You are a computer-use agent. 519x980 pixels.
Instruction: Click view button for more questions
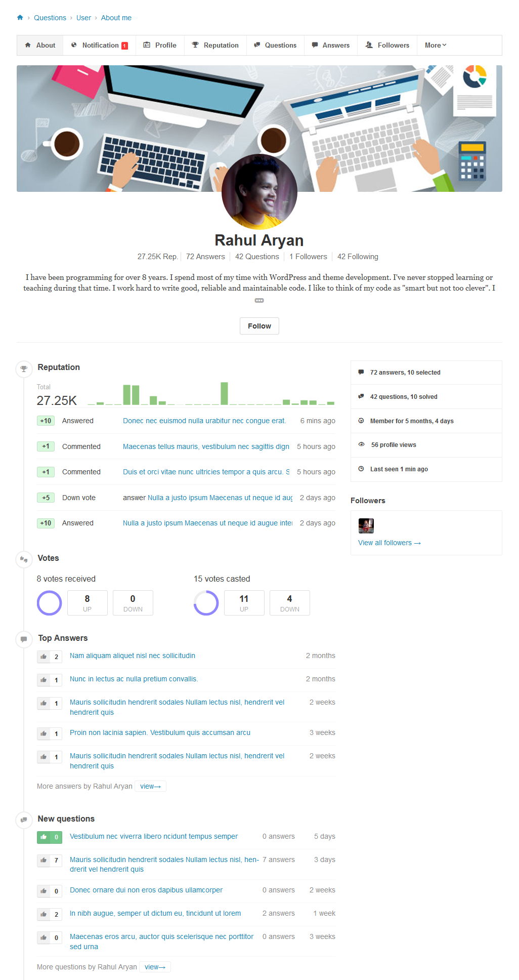pos(155,967)
